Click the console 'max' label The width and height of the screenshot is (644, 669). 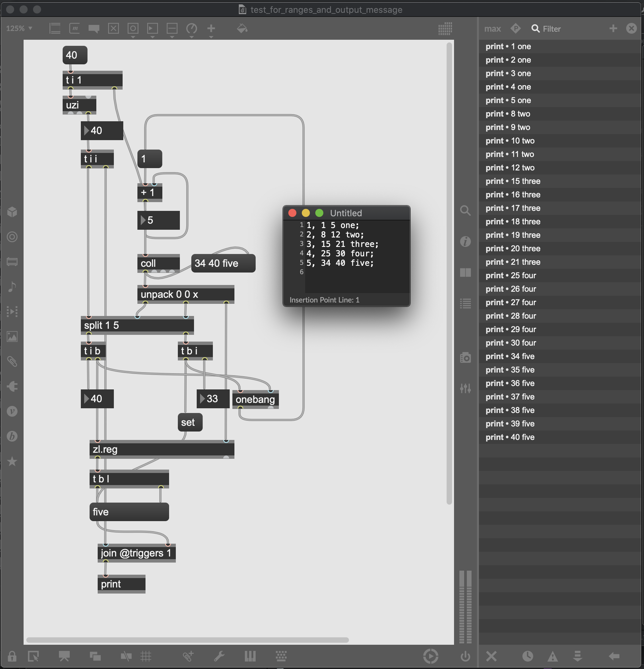492,29
